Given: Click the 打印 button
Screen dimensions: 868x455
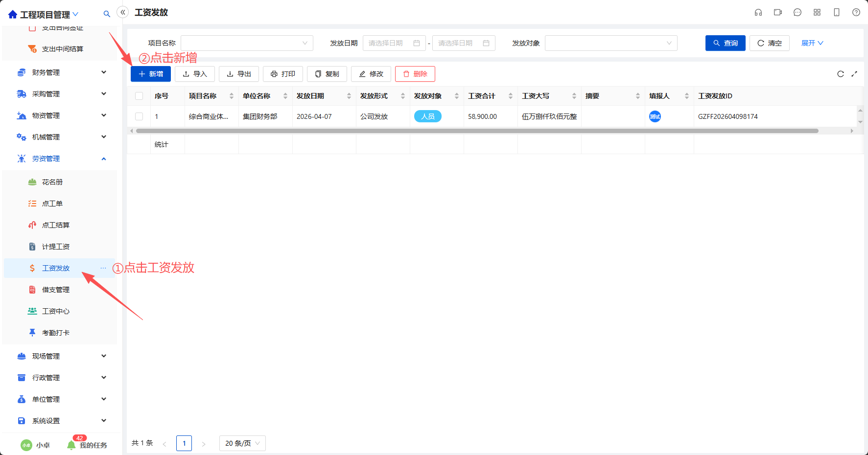Looking at the screenshot, I should tap(283, 74).
